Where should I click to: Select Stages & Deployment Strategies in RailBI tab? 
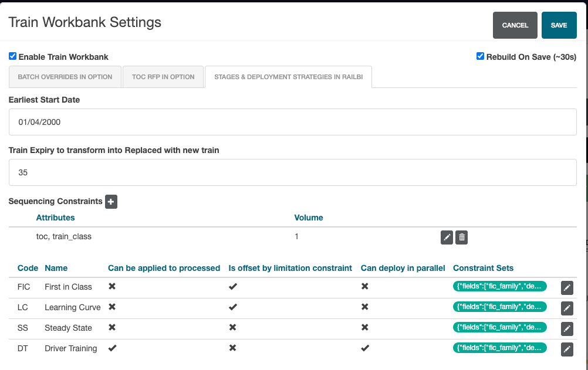pyautogui.click(x=288, y=77)
